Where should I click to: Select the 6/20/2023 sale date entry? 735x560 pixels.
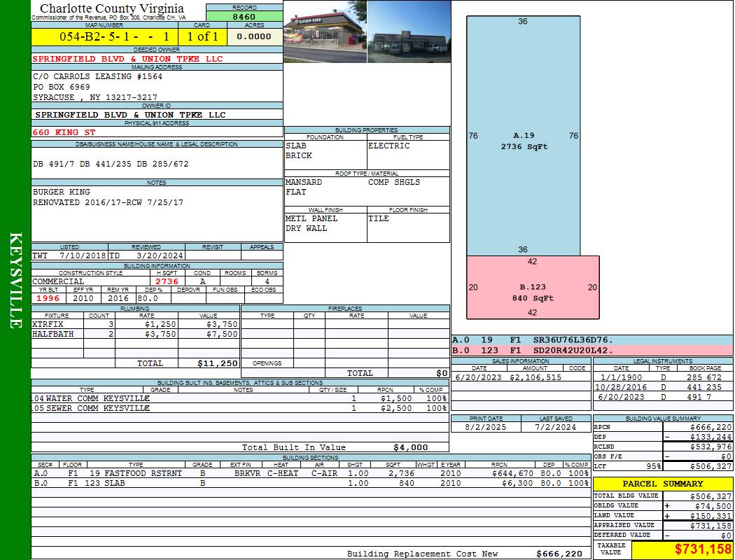point(479,377)
